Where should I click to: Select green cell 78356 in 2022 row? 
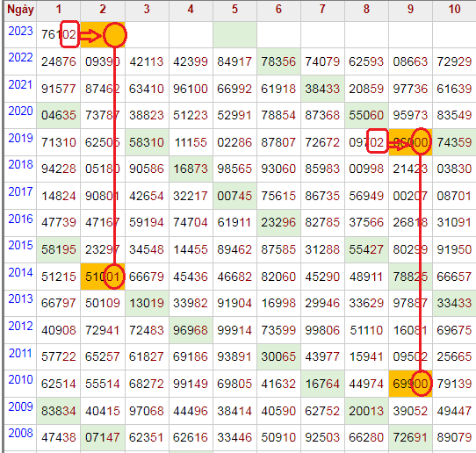(x=278, y=61)
